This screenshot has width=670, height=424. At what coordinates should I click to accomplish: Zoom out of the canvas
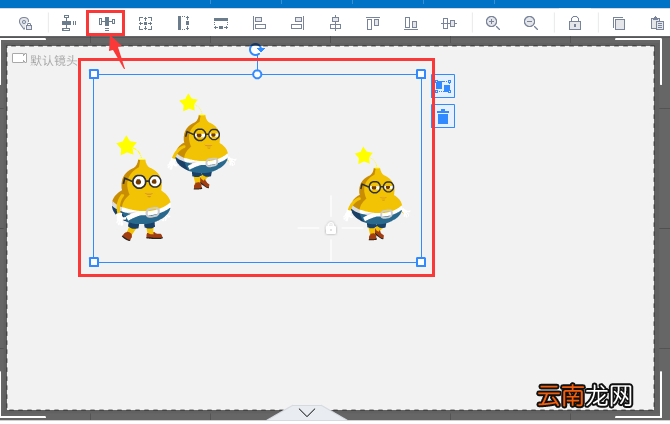point(531,23)
